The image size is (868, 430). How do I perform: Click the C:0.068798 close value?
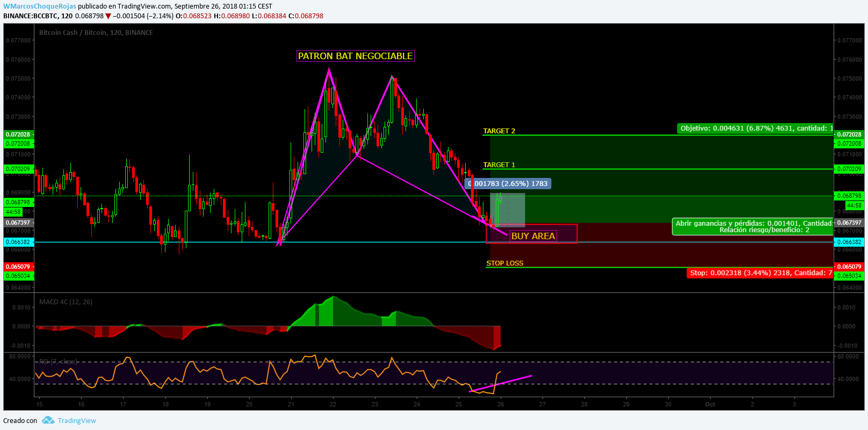tap(306, 16)
